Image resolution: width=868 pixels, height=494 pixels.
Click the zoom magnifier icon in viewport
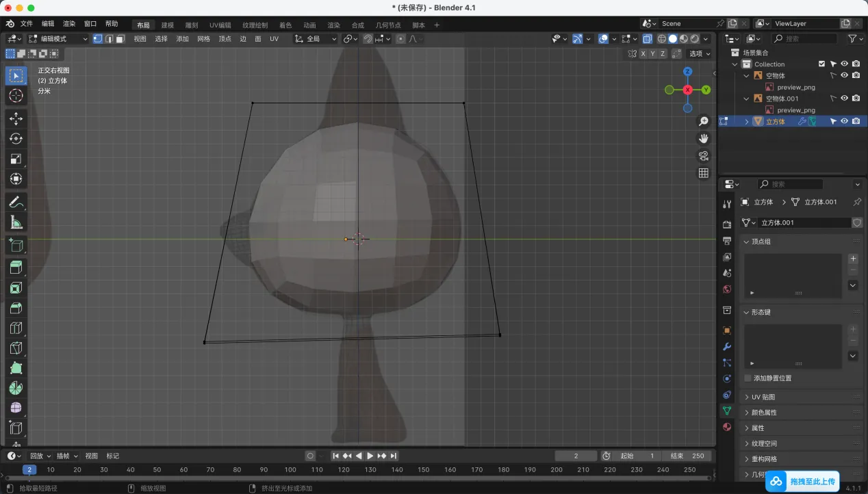click(703, 122)
